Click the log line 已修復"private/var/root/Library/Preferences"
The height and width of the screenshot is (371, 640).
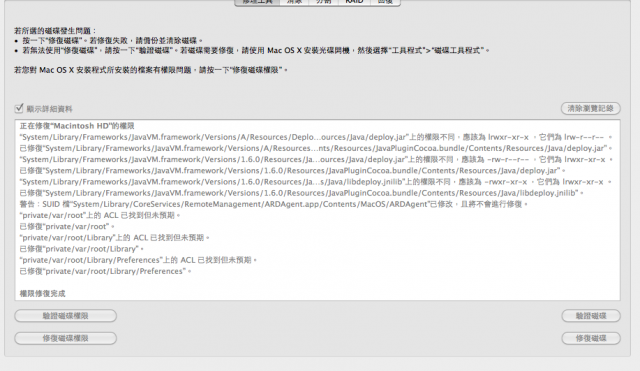[x=106, y=271]
